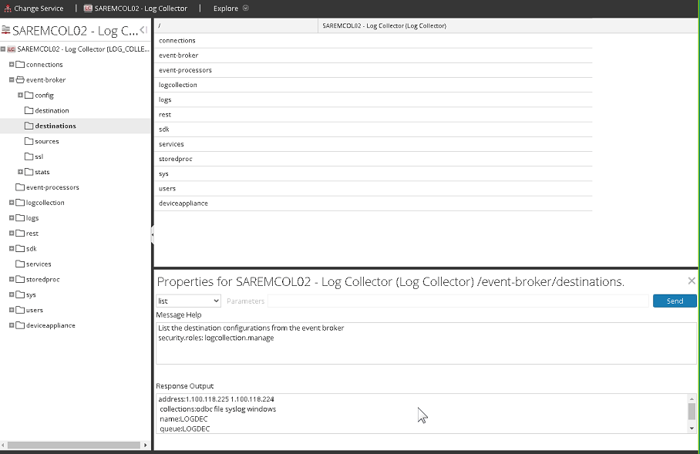This screenshot has height=454, width=700.
Task: Expand the logs tree node
Action: click(x=12, y=218)
